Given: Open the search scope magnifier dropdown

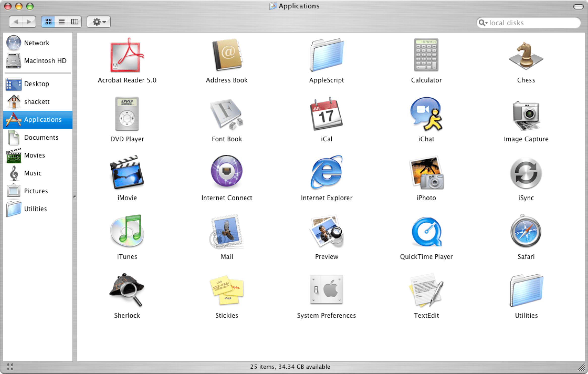Looking at the screenshot, I should (x=483, y=23).
